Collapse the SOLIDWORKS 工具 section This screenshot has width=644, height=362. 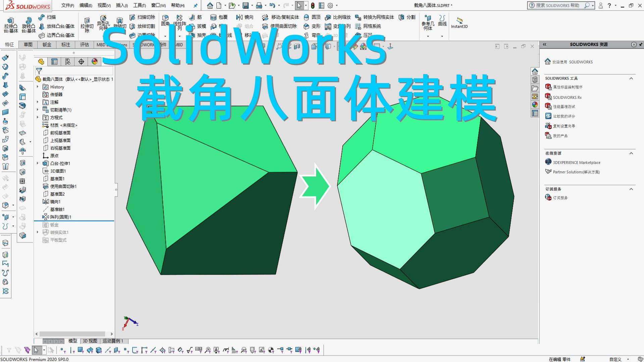click(631, 78)
